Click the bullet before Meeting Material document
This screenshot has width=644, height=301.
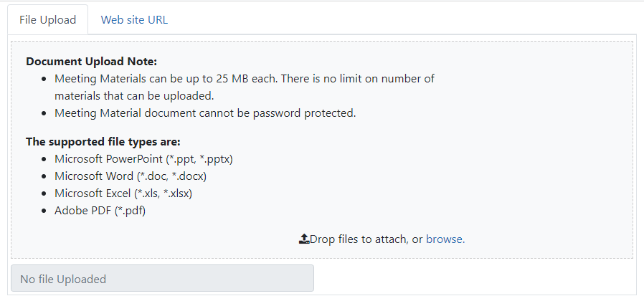click(44, 114)
